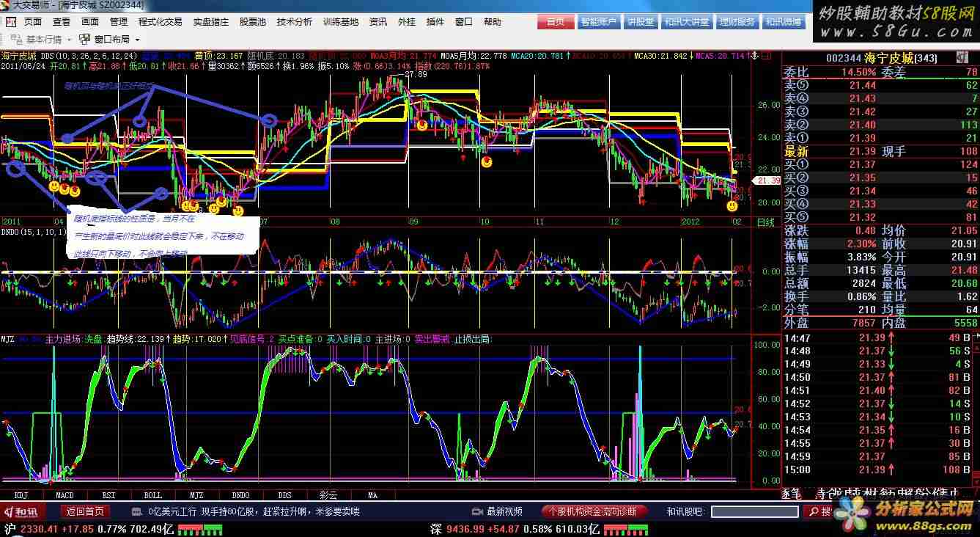Click the camera icon beside 最新视频
Screen dimensions: 980x537
pyautogui.click(x=479, y=511)
